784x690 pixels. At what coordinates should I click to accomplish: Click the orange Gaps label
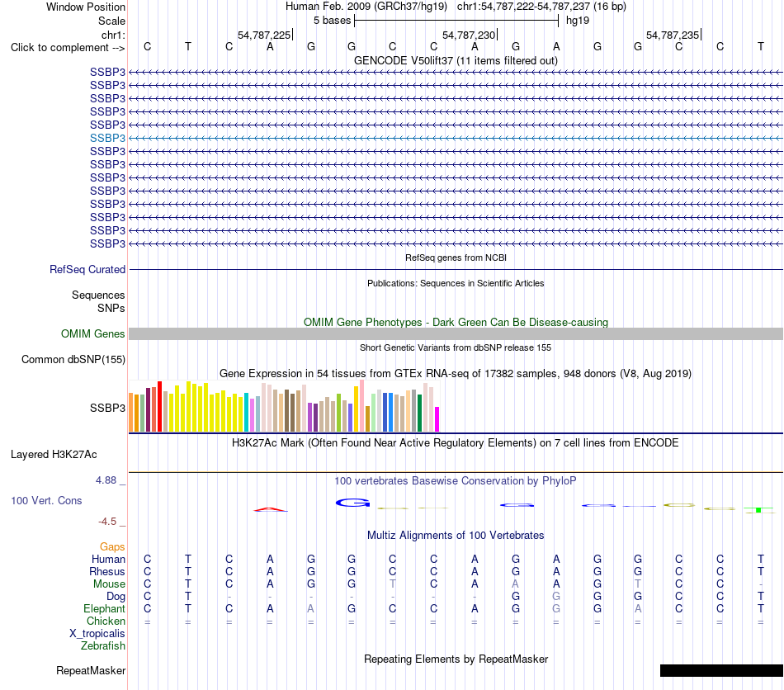tap(112, 547)
